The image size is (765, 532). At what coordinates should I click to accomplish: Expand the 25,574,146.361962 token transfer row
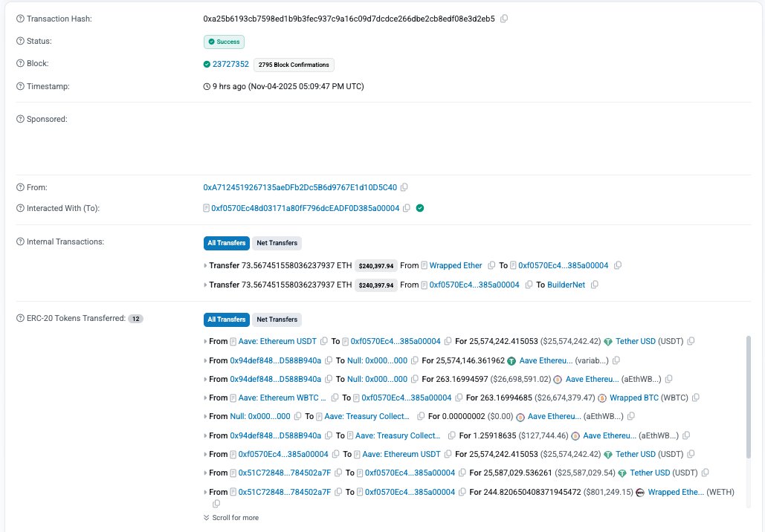[205, 361]
